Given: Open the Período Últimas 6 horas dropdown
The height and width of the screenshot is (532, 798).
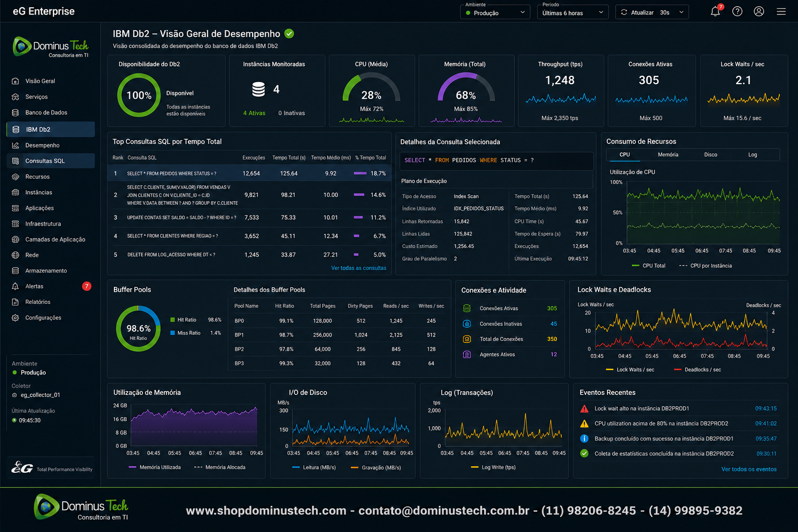Looking at the screenshot, I should pyautogui.click(x=572, y=12).
